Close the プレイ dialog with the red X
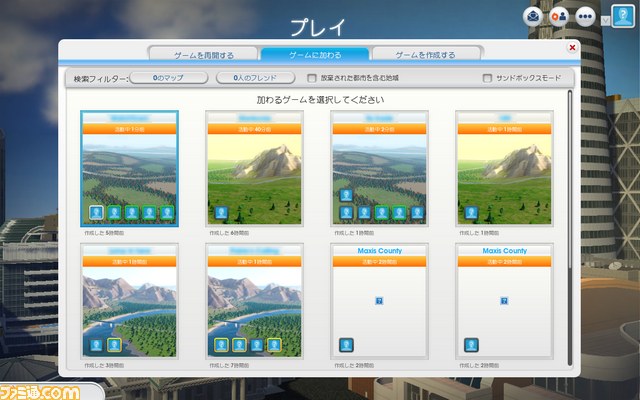640x400 pixels. [572, 48]
